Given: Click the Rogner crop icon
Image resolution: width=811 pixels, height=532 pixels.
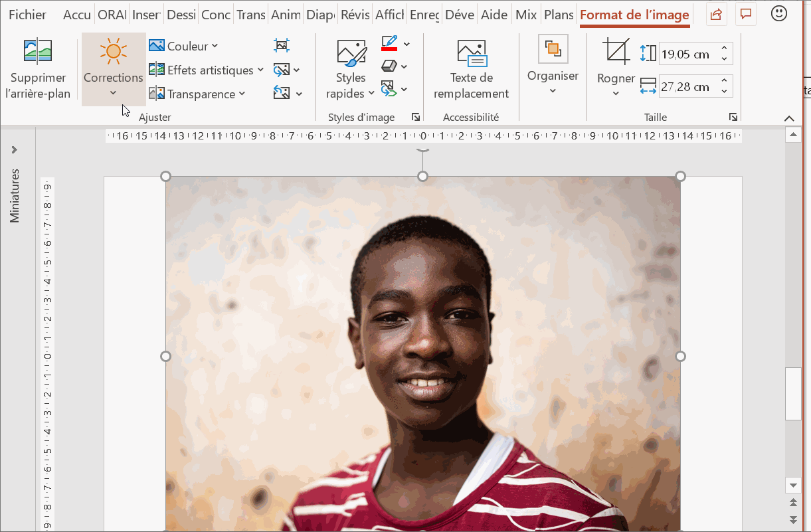Looking at the screenshot, I should point(616,51).
